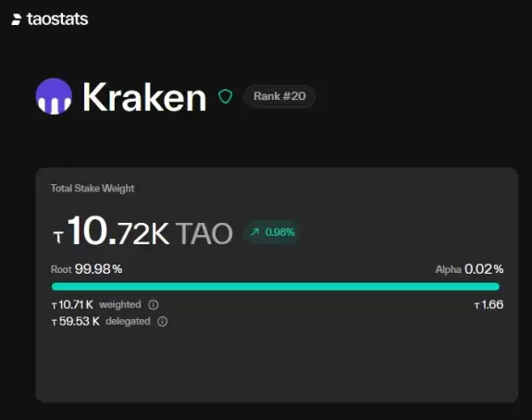Click the Kraken purple avatar logo

point(54,96)
